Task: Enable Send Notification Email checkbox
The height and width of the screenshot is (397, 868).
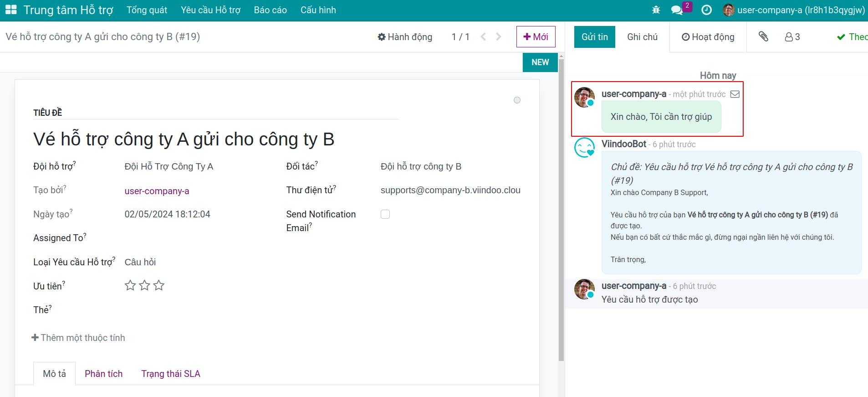Action: point(385,214)
